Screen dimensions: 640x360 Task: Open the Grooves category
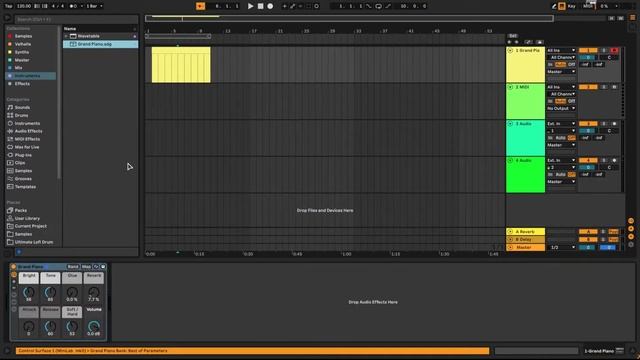click(x=23, y=179)
